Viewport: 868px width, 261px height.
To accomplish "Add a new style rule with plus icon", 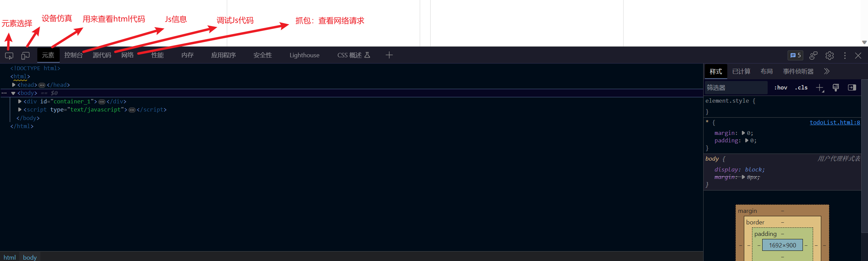I will click(x=820, y=88).
